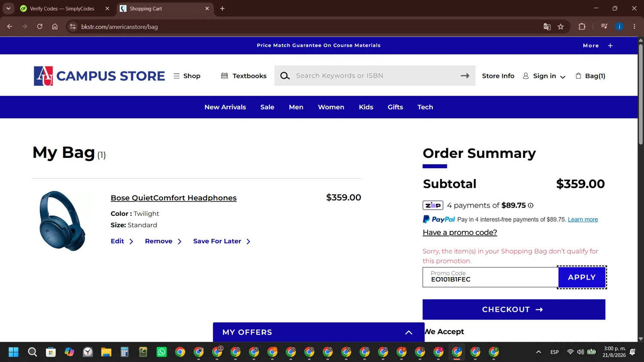Open the Bag(1) shopping bag

[x=590, y=76]
